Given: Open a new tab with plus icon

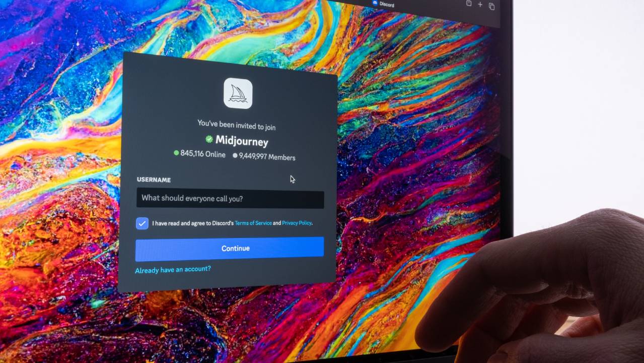Looking at the screenshot, I should [480, 5].
